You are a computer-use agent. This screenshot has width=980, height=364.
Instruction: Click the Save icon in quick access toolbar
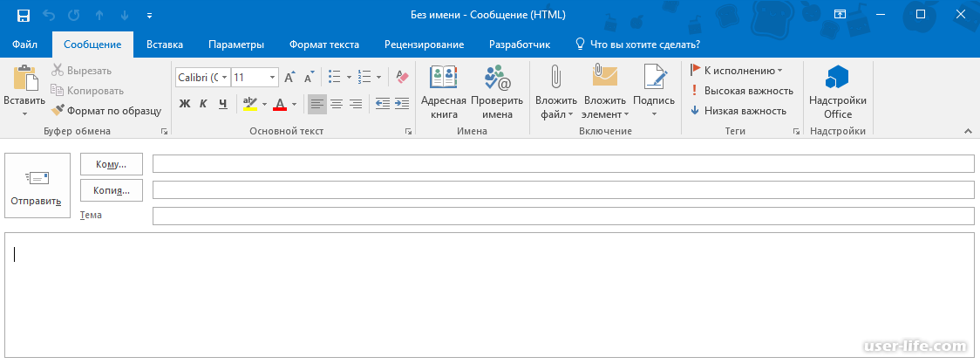(x=24, y=15)
